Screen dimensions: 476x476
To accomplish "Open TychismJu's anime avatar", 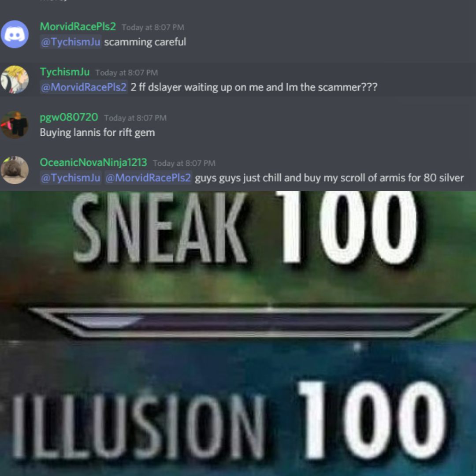I will coord(15,79).
